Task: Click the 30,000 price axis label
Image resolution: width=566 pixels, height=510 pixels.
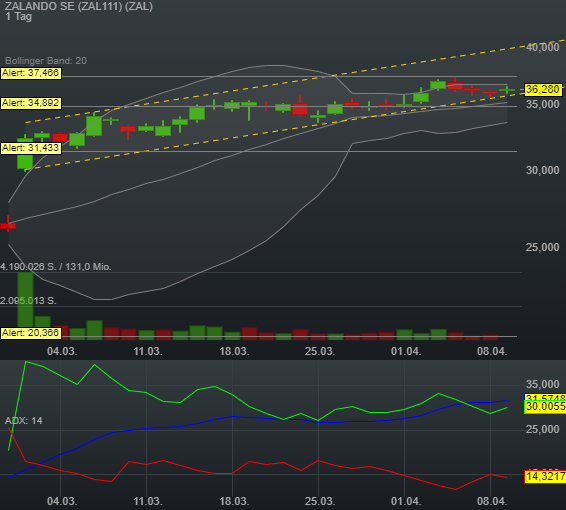Action: pyautogui.click(x=542, y=170)
